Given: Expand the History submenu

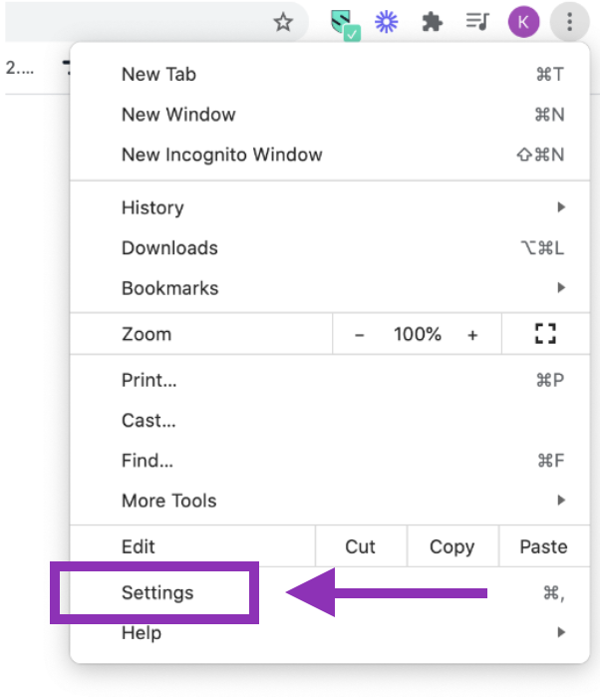Looking at the screenshot, I should pos(152,207).
